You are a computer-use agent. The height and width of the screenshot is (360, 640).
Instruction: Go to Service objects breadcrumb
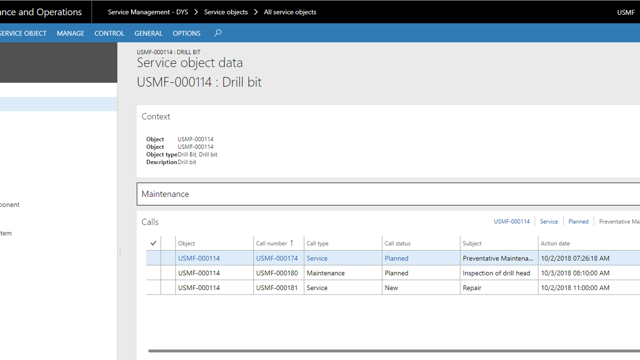(226, 12)
